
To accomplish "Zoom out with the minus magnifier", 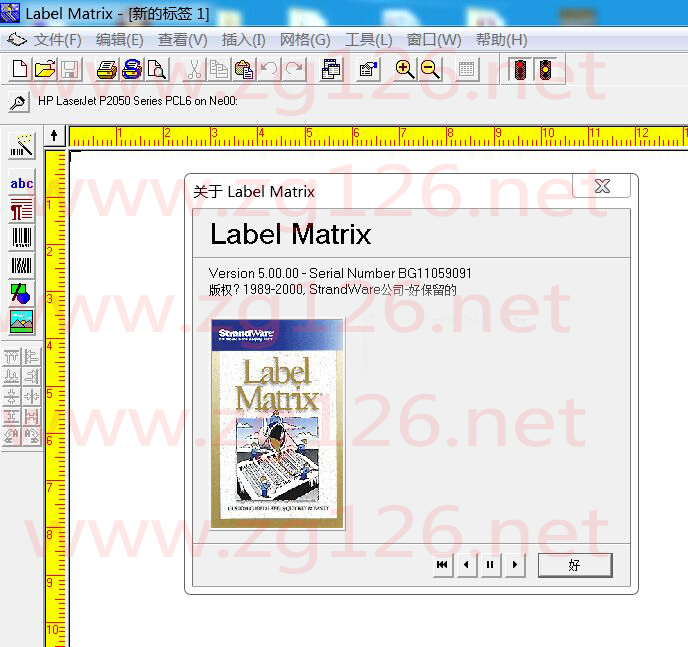I will tap(430, 69).
